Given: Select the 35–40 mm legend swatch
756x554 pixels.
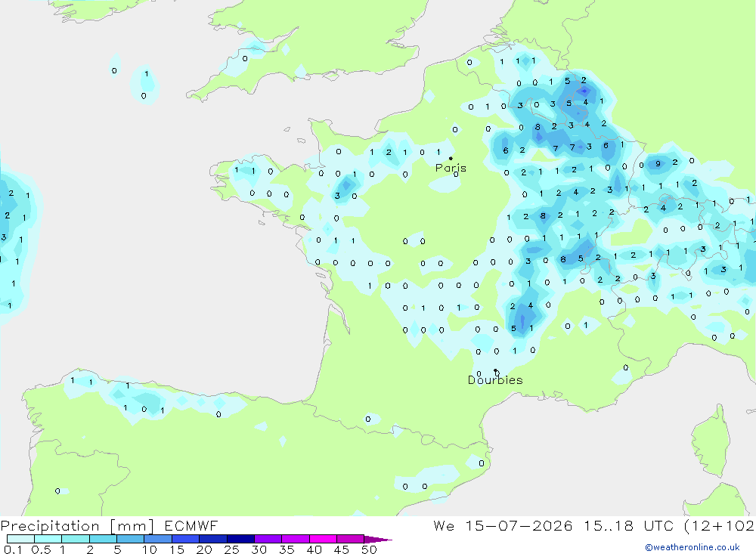Looking at the screenshot, I should click(x=296, y=539).
